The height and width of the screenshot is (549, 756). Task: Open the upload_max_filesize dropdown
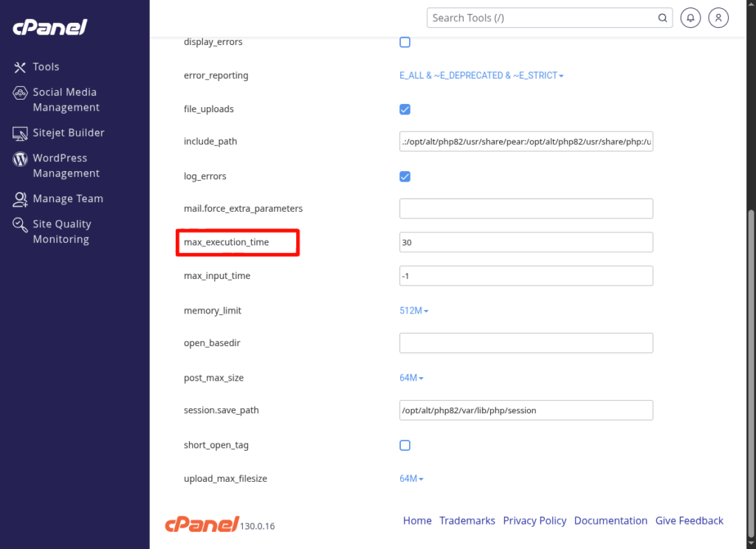click(x=411, y=479)
